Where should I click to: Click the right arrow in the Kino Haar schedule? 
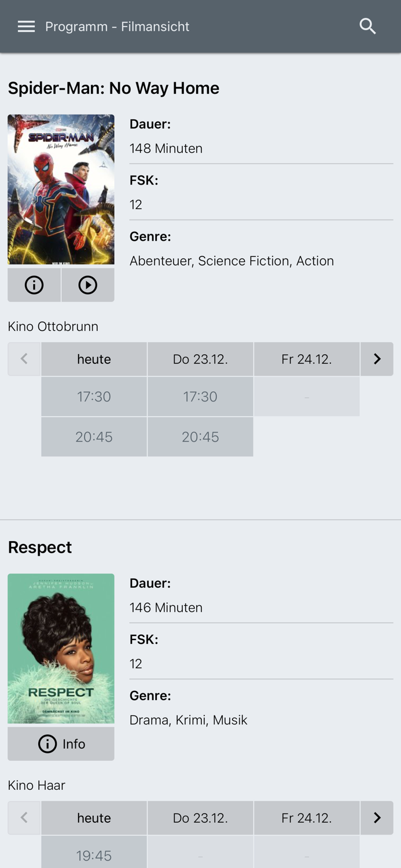pyautogui.click(x=377, y=818)
